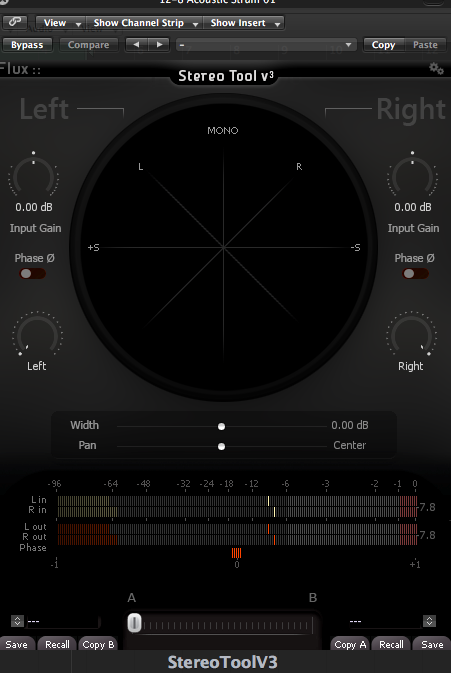Click the Width slider handle
The height and width of the screenshot is (673, 451).
[221, 426]
